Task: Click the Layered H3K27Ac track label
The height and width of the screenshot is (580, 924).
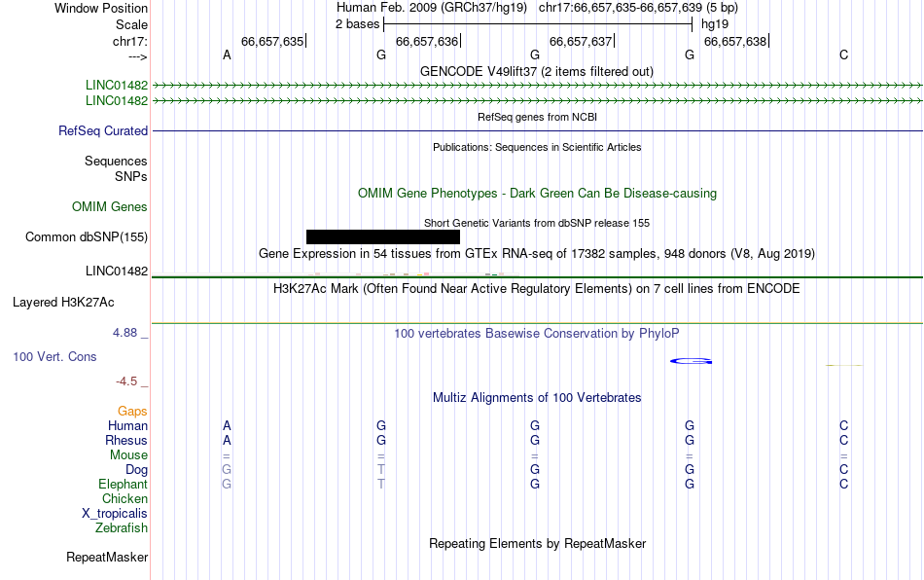Action: point(63,303)
